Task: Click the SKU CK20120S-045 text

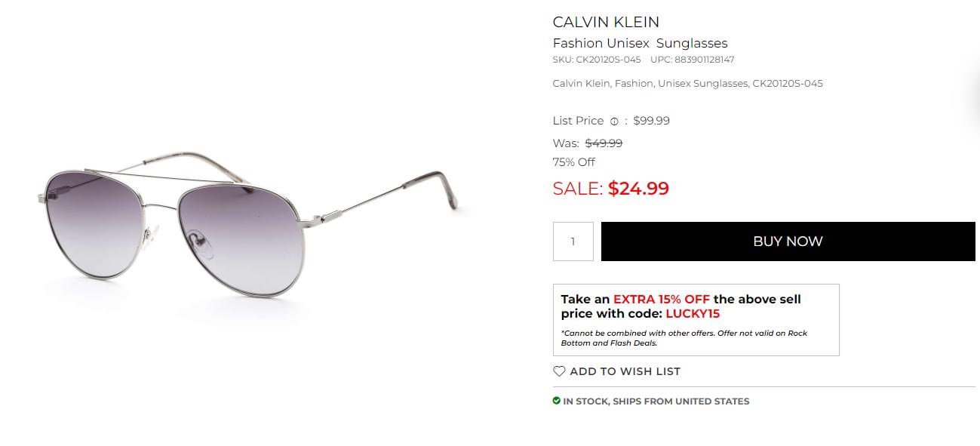Action: coord(597,60)
